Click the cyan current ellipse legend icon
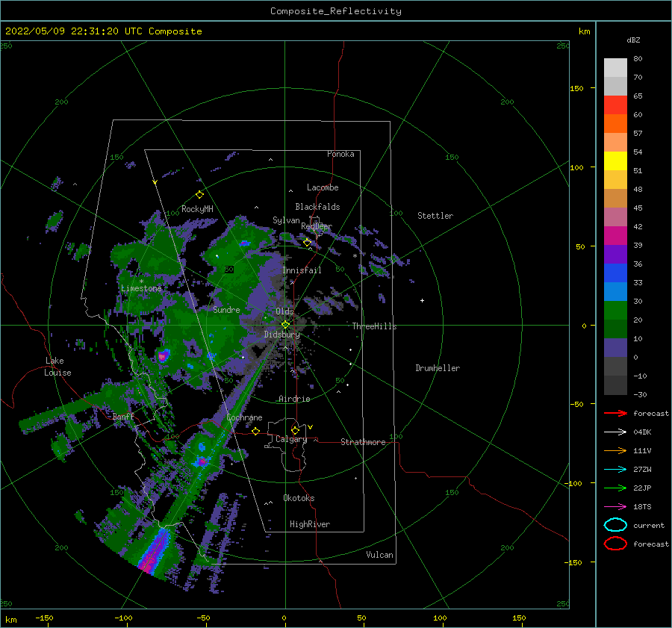Viewport: 672px width, 628px height. (615, 525)
